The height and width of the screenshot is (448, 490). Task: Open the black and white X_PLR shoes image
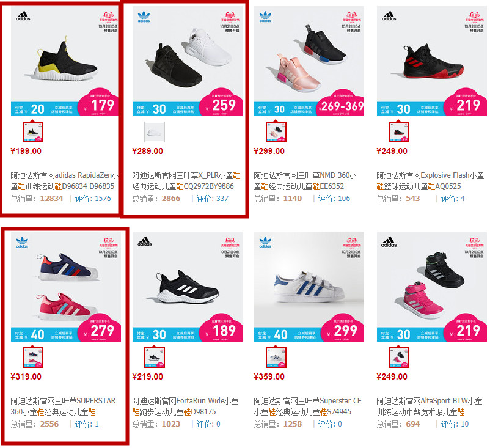188,61
